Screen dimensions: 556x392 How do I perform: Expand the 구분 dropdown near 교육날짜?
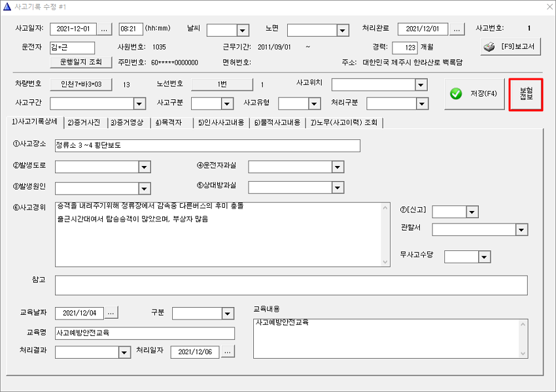pyautogui.click(x=228, y=314)
